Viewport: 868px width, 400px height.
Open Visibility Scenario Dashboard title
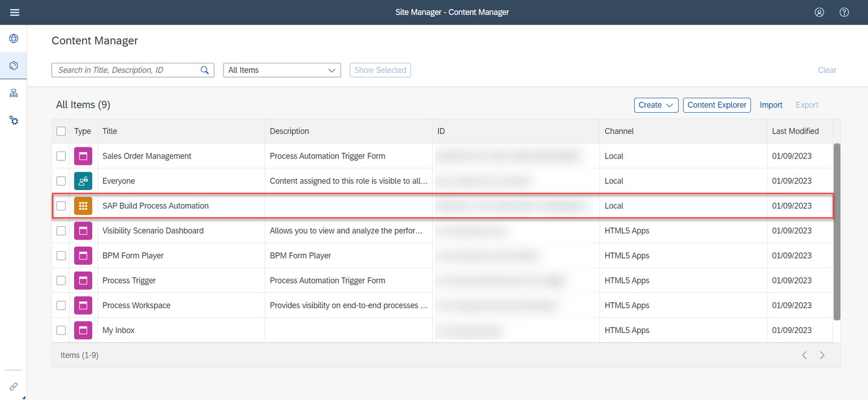pos(153,230)
